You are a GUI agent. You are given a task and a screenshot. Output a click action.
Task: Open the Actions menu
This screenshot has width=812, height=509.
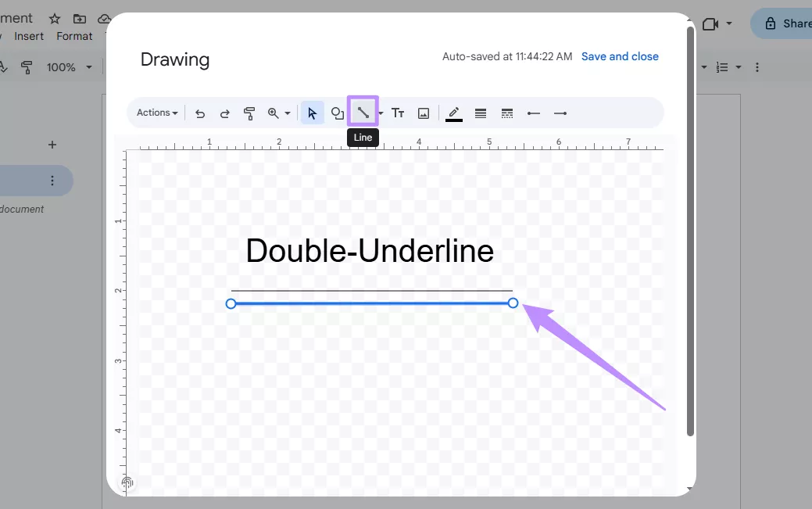[156, 113]
